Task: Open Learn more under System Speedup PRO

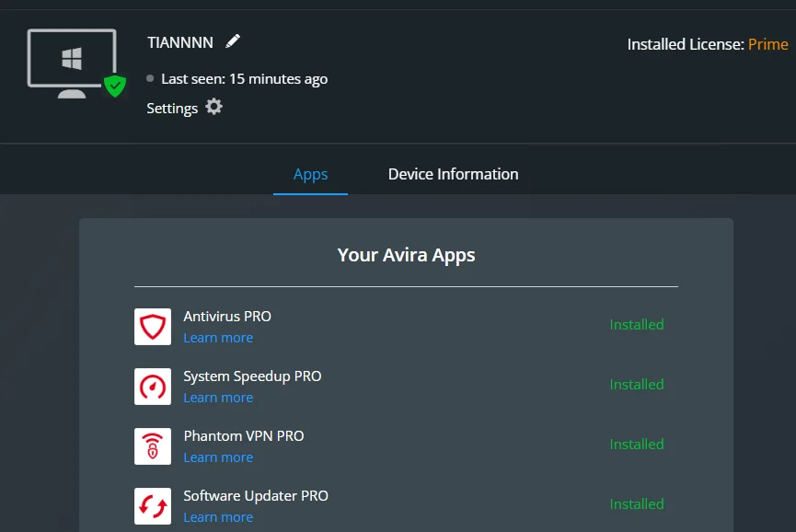Action: point(218,398)
